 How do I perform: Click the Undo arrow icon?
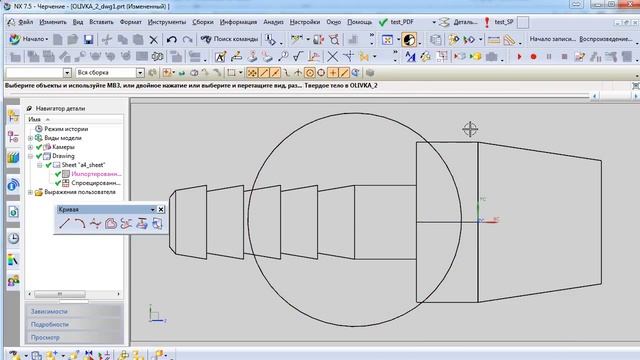[171, 39]
